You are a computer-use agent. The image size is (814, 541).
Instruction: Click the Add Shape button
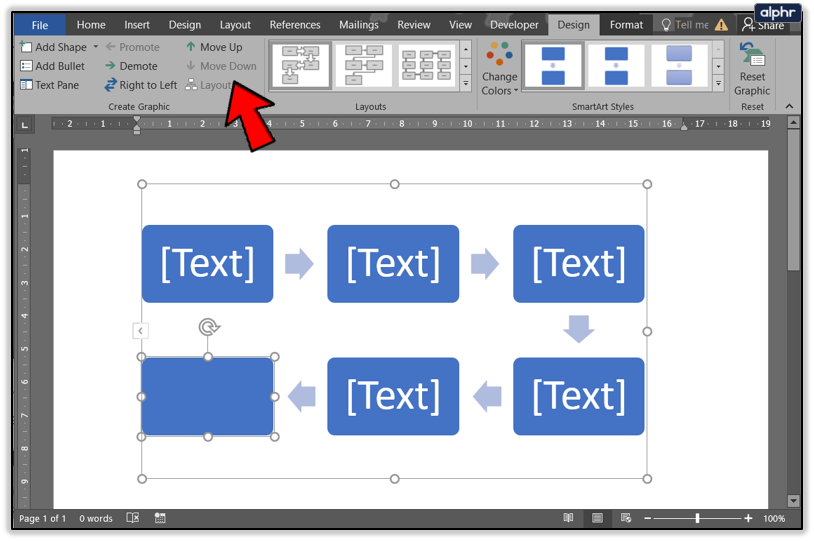[x=53, y=47]
